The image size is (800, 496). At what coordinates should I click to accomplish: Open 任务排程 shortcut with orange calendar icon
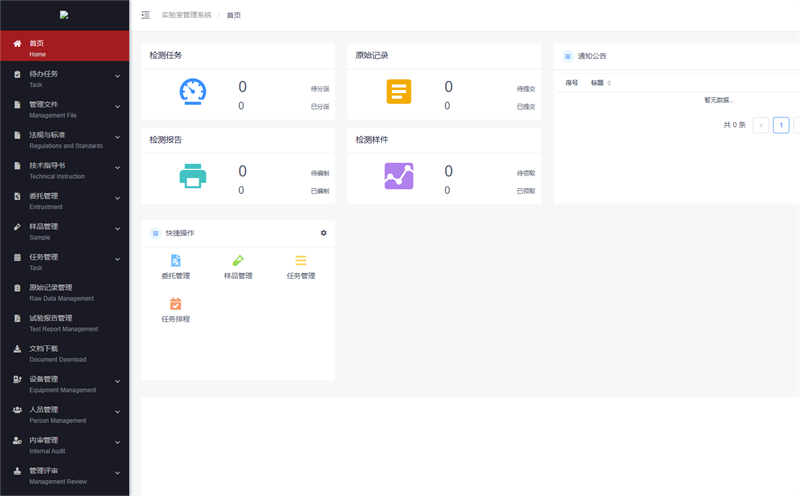176,310
